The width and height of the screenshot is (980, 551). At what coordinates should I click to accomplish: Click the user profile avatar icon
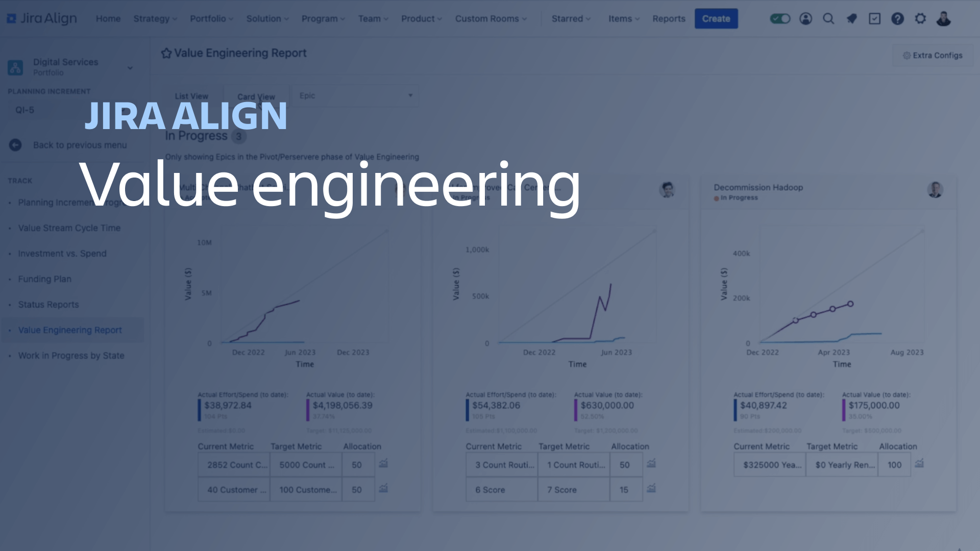[x=942, y=18]
